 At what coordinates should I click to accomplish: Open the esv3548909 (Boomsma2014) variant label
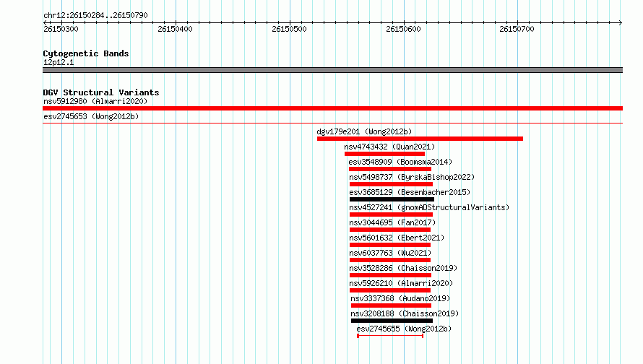click(x=400, y=162)
